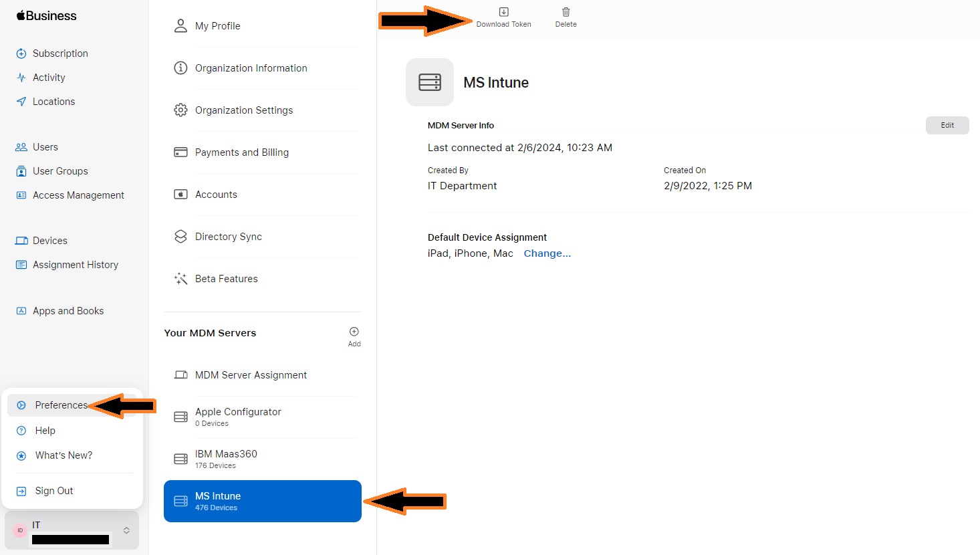980x555 pixels.
Task: Open Beta Features
Action: pos(226,278)
